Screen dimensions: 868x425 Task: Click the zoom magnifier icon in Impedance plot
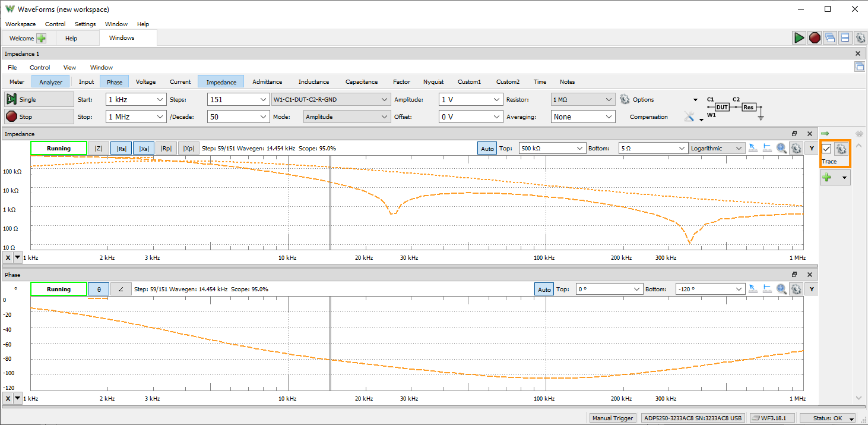click(x=782, y=148)
